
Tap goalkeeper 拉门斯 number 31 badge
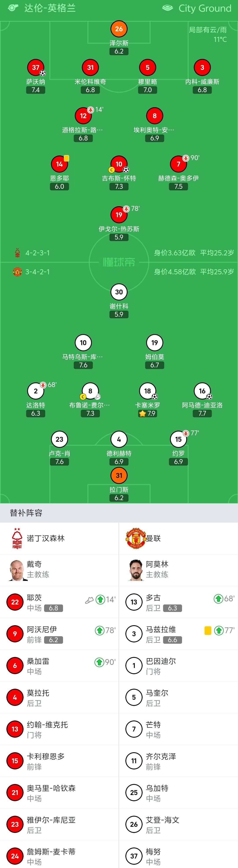click(x=119, y=475)
